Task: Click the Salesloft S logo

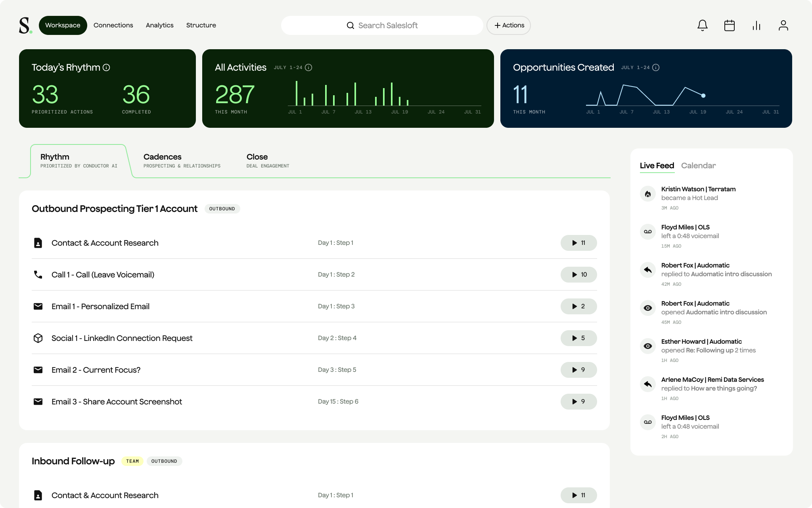Action: (x=25, y=25)
